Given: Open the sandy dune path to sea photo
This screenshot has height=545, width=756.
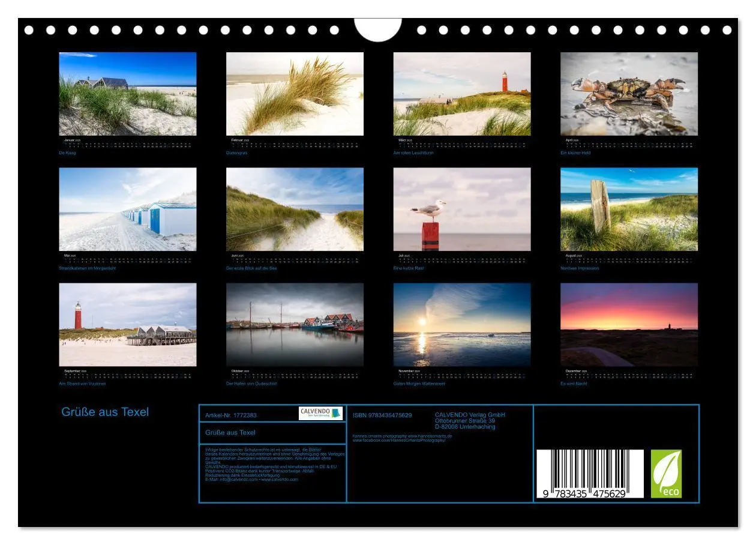Looking at the screenshot, I should coord(295,209).
